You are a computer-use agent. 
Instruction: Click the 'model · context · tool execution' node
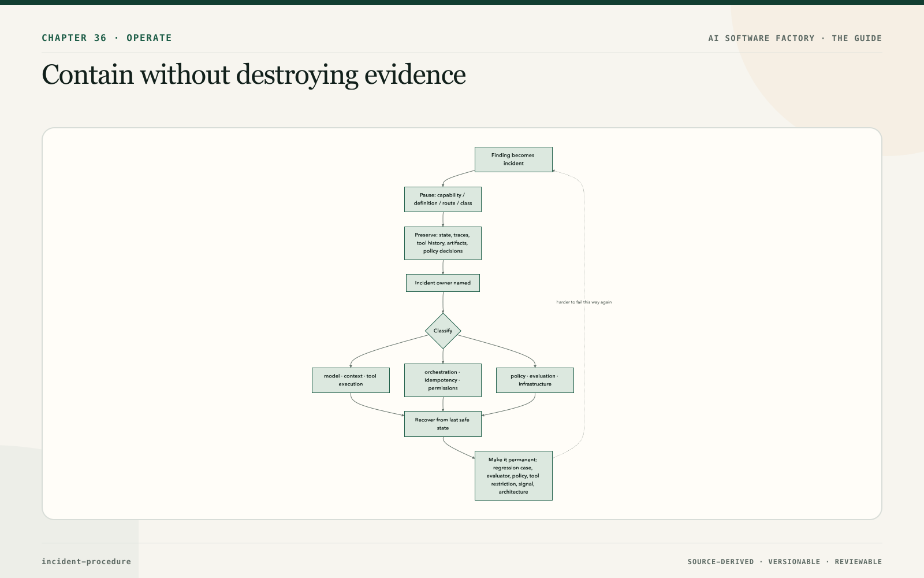pos(351,380)
